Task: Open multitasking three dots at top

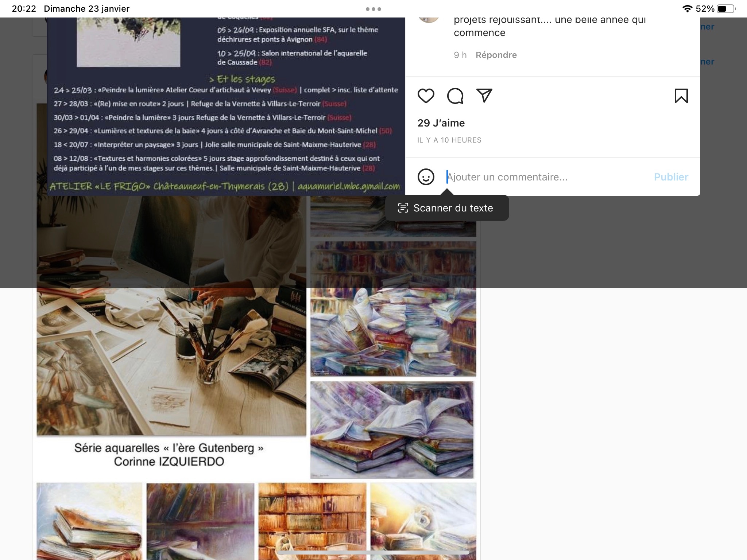Action: pos(373,9)
